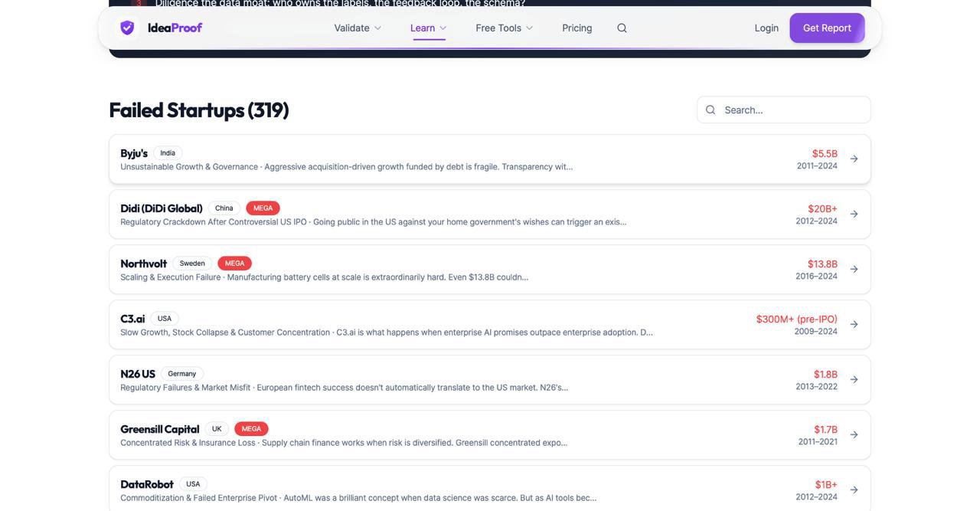Open the DataRobot entry title
The width and height of the screenshot is (980, 511).
pos(147,484)
